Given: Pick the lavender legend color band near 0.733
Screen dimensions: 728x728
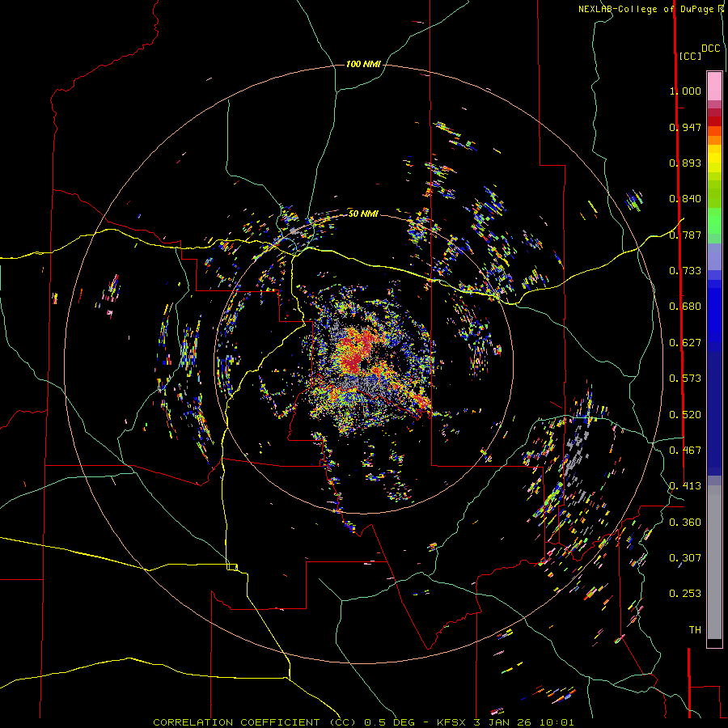Looking at the screenshot, I should (x=714, y=256).
